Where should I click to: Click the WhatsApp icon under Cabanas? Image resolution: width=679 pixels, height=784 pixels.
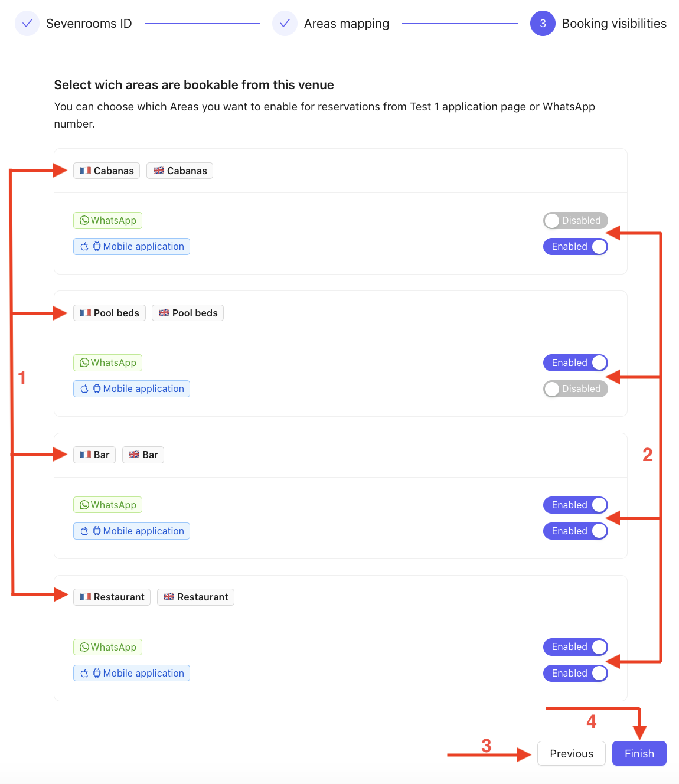pos(84,221)
